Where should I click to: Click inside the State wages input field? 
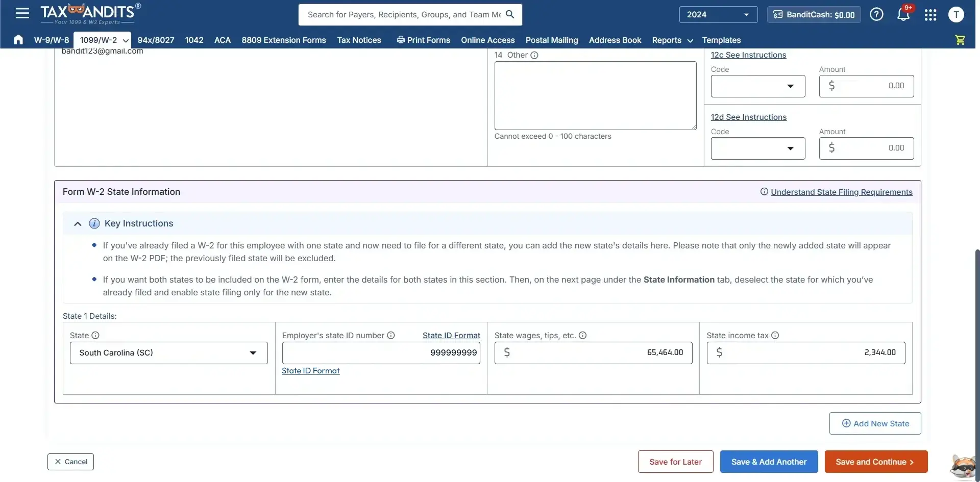(592, 352)
